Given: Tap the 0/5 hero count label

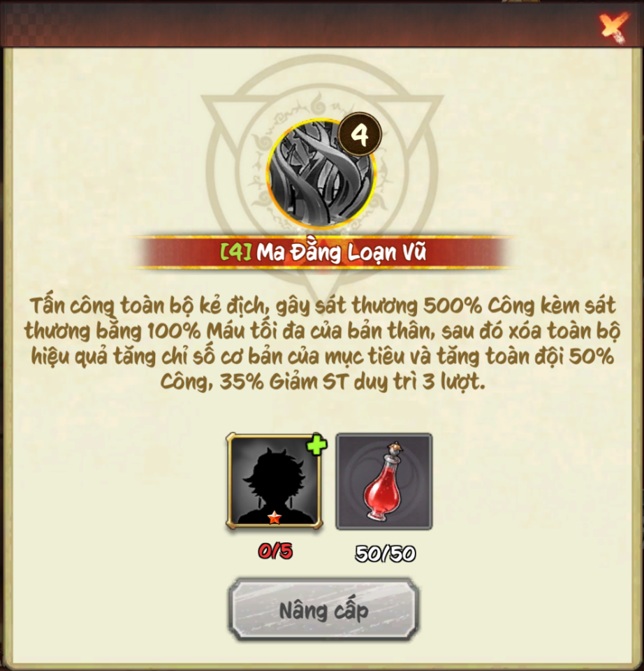Looking at the screenshot, I should [x=275, y=551].
